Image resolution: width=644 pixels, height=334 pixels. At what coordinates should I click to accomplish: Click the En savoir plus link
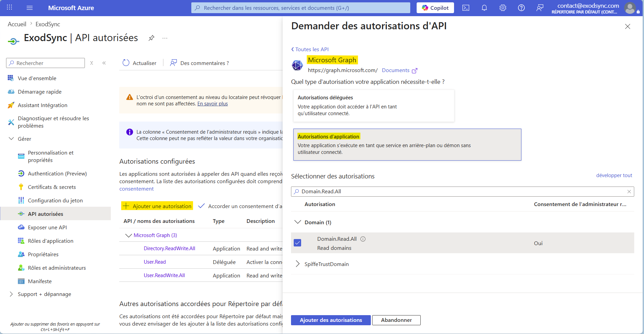pos(213,104)
